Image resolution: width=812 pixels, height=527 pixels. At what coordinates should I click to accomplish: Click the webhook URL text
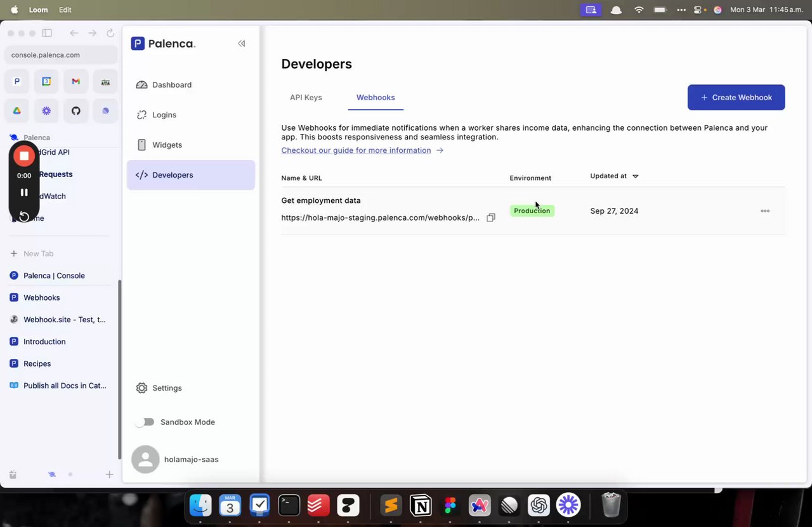point(381,218)
